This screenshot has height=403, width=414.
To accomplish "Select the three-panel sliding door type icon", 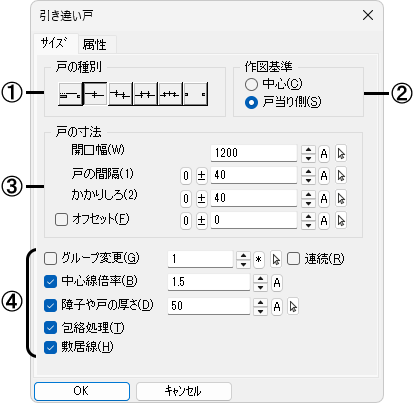I will click(x=120, y=94).
